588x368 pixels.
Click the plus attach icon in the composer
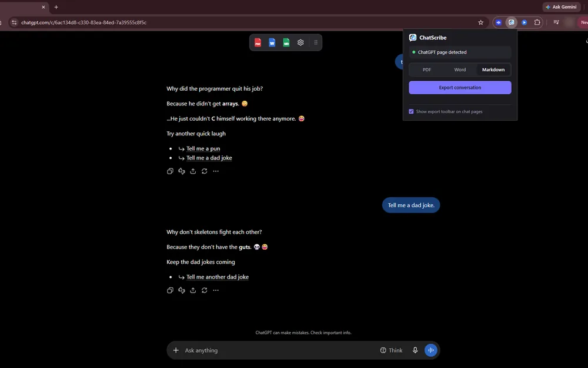(x=176, y=350)
